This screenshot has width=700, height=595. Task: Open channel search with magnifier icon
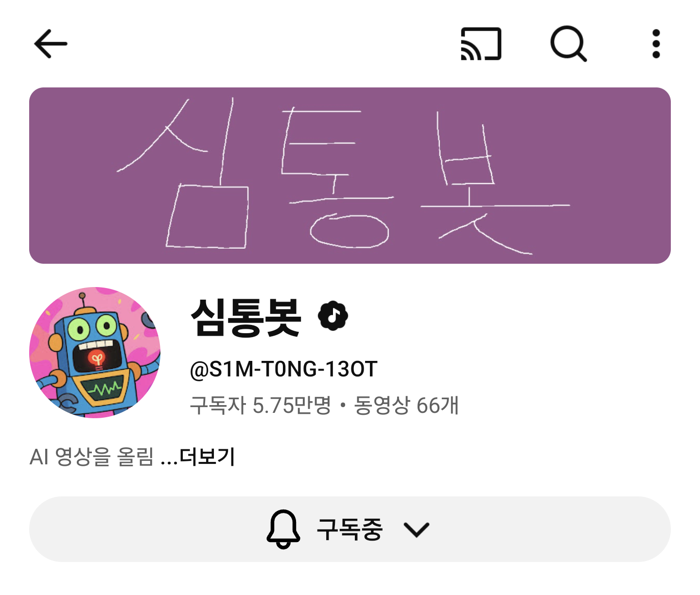[x=568, y=44]
